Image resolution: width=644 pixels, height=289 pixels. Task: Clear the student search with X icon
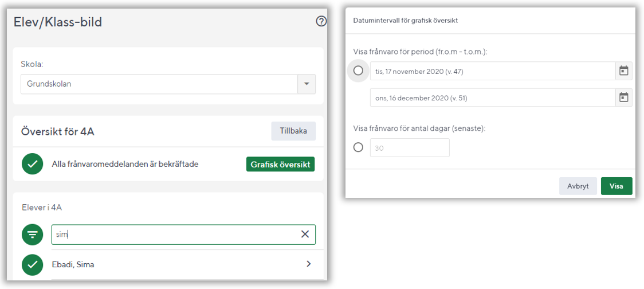click(305, 234)
